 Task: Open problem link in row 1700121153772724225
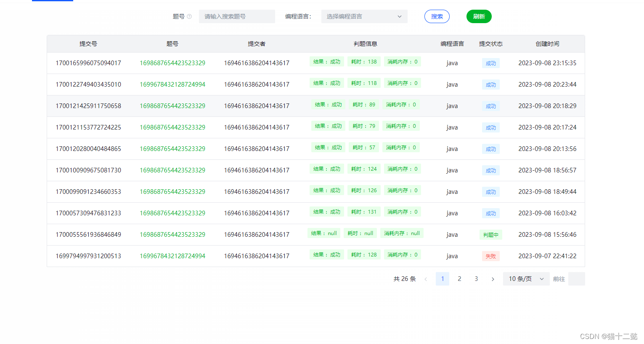[172, 127]
